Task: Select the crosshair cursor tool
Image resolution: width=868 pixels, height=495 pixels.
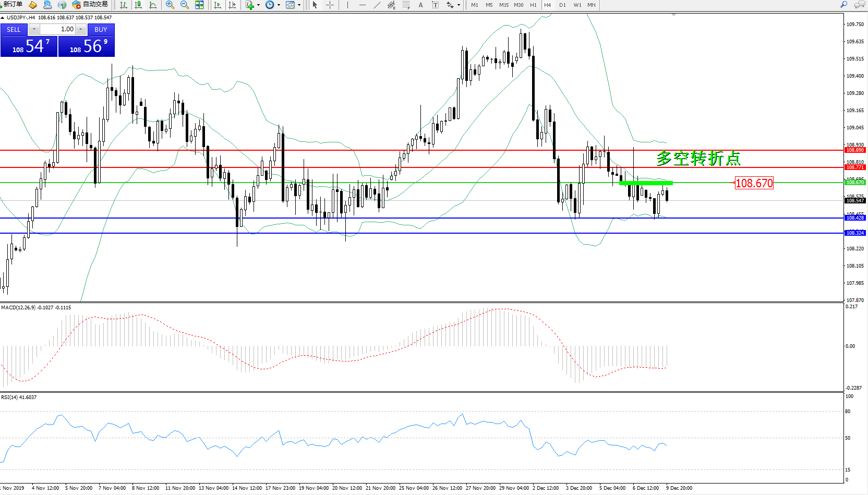Action: pyautogui.click(x=330, y=5)
